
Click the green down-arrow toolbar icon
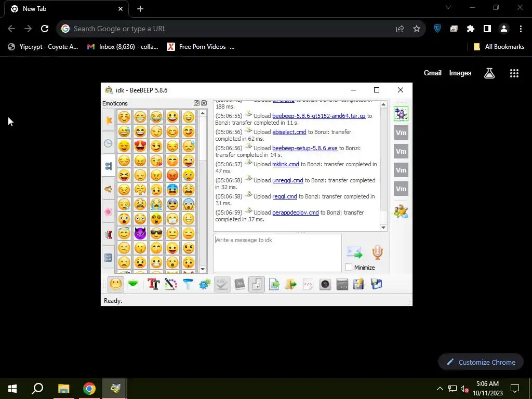133,284
